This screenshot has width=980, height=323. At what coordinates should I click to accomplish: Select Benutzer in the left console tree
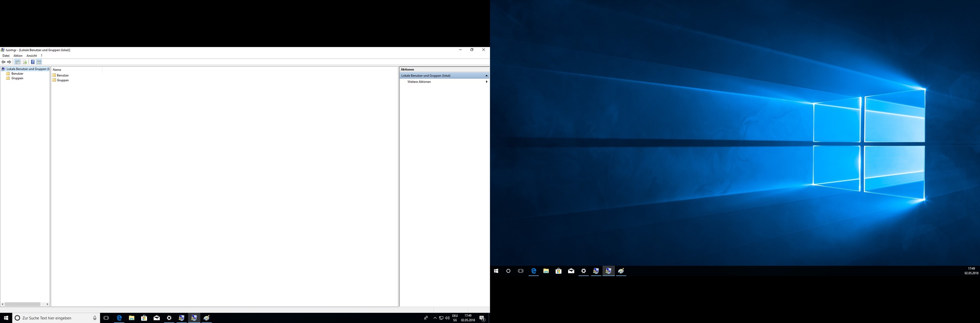click(15, 74)
